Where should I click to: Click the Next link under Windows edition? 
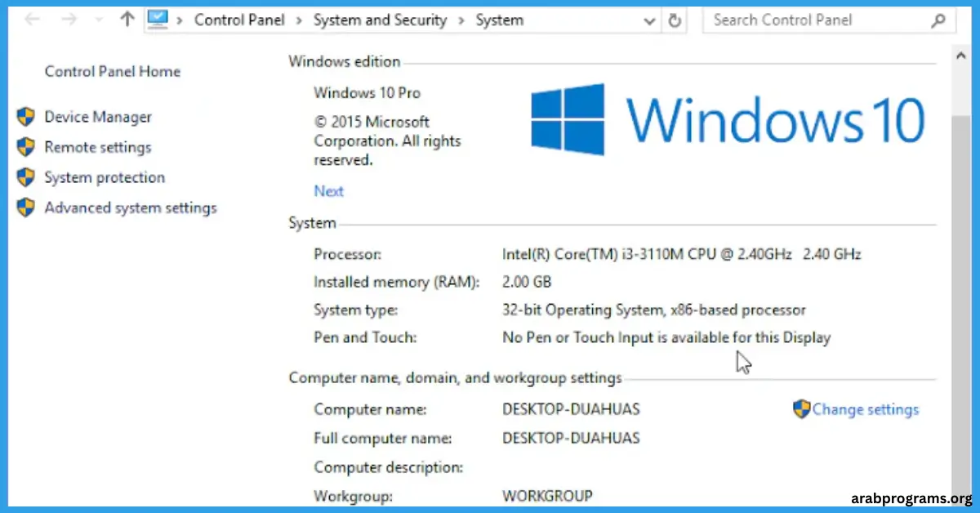(x=329, y=191)
